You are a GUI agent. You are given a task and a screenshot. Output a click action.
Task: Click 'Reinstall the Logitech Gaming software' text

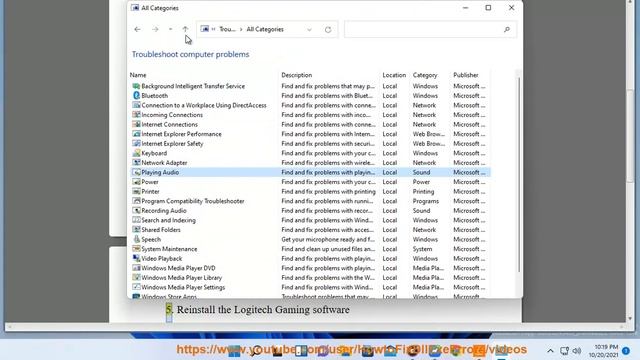click(x=263, y=310)
